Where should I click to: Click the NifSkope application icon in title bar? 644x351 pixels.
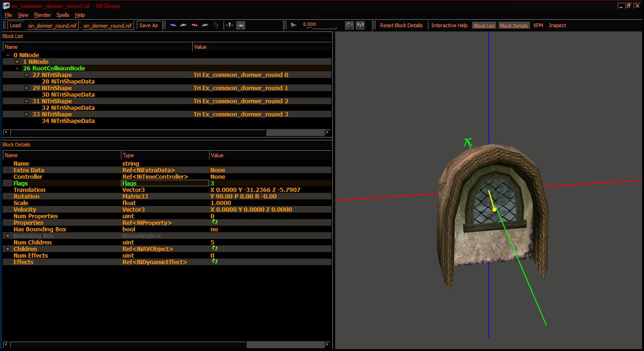7,5
